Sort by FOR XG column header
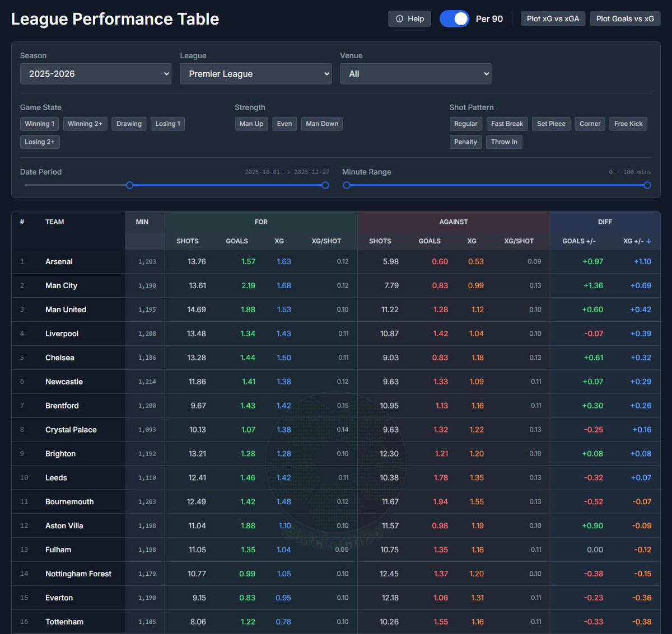This screenshot has height=634, width=672. pos(279,241)
